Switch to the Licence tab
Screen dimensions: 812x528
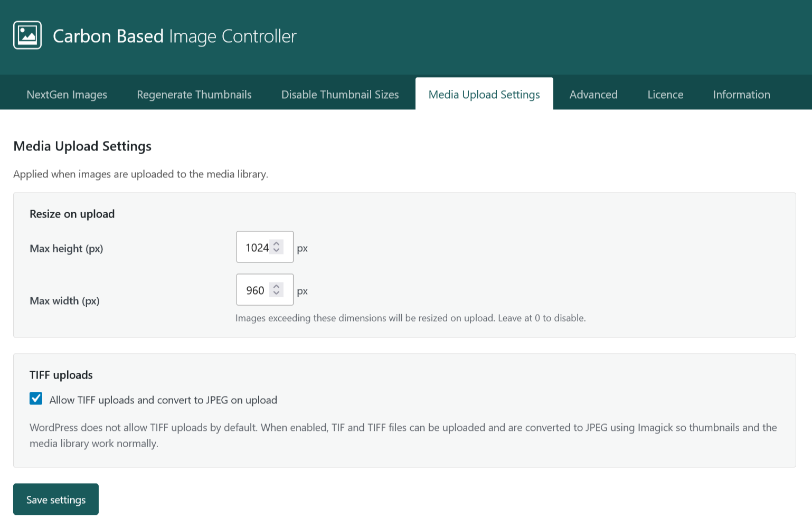pyautogui.click(x=665, y=95)
